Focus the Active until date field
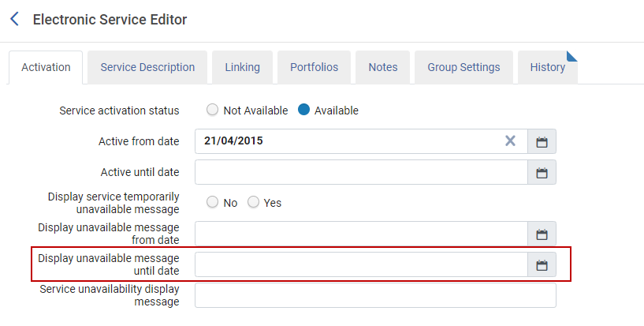The width and height of the screenshot is (644, 326). tap(360, 172)
